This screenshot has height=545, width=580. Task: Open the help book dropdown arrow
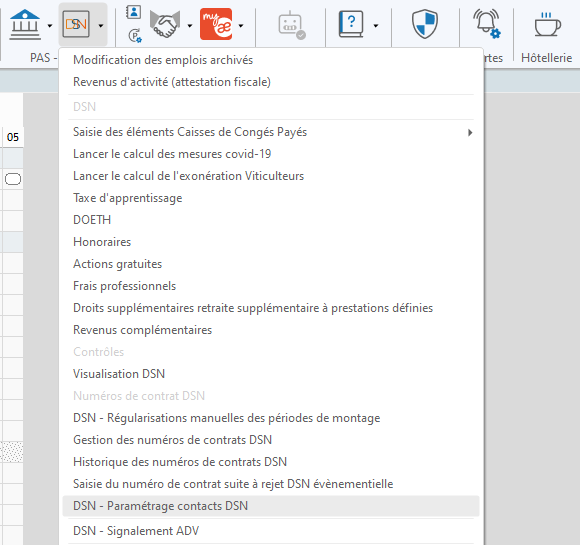376,26
